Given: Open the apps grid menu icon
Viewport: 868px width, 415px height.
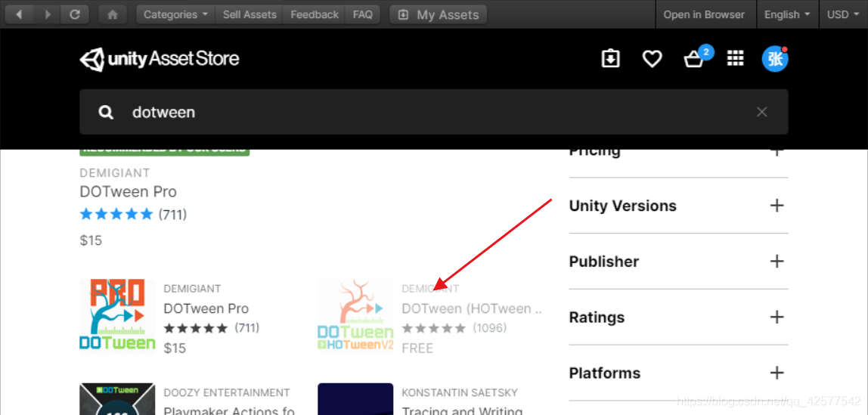Looking at the screenshot, I should point(735,59).
